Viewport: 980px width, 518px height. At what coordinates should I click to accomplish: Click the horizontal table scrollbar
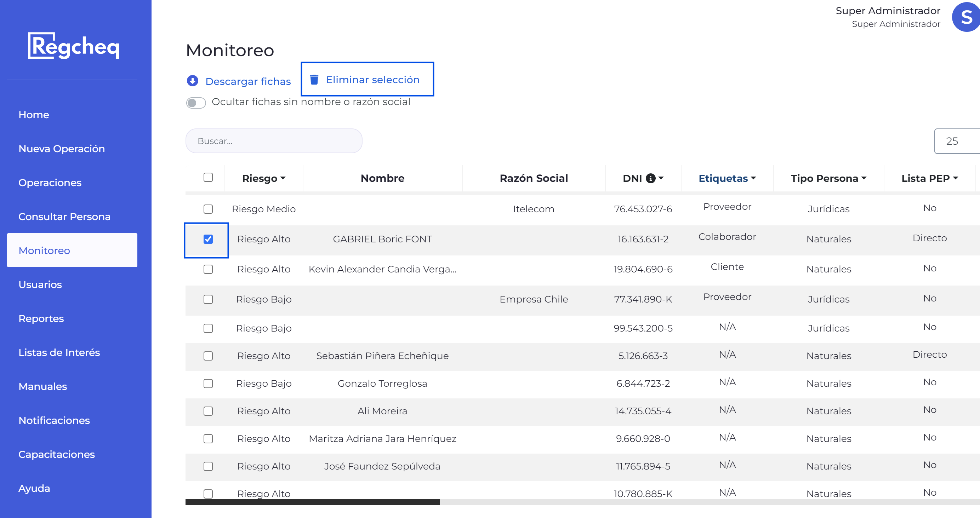312,502
